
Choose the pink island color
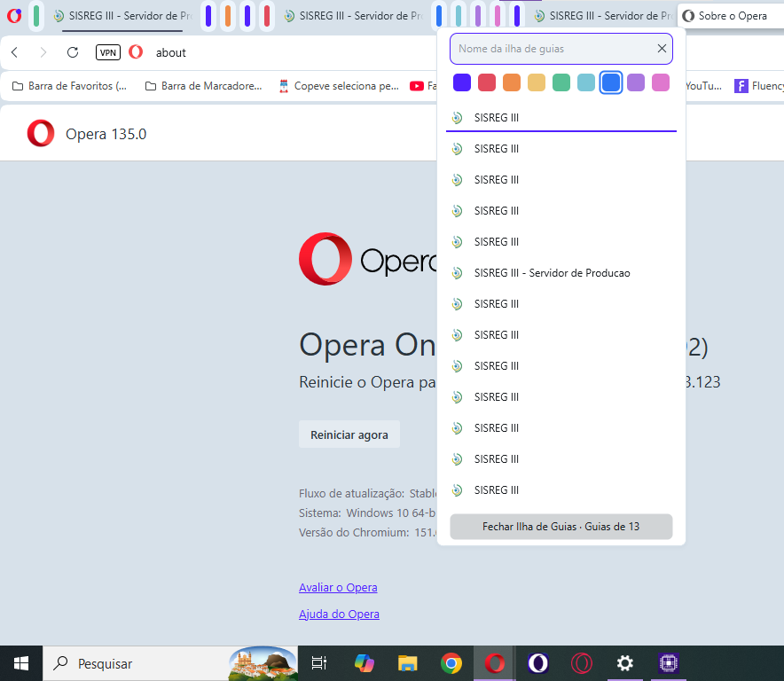(661, 82)
